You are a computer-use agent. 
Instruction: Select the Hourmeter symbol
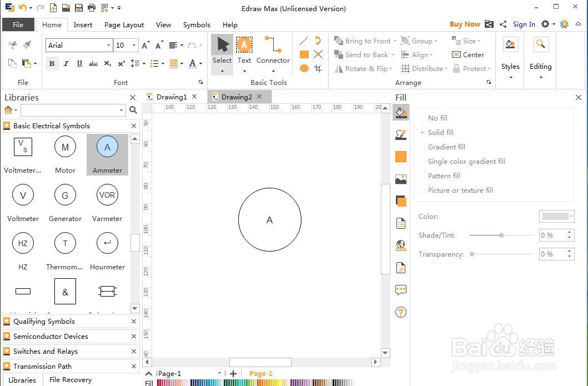[x=107, y=251]
